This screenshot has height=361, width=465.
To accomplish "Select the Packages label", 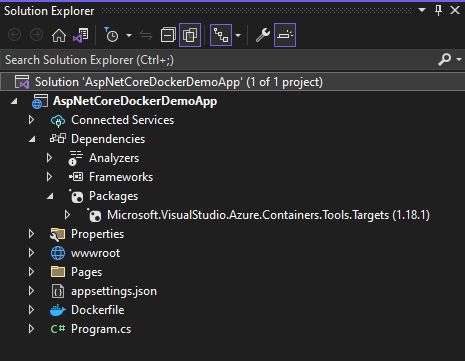I will [113, 196].
